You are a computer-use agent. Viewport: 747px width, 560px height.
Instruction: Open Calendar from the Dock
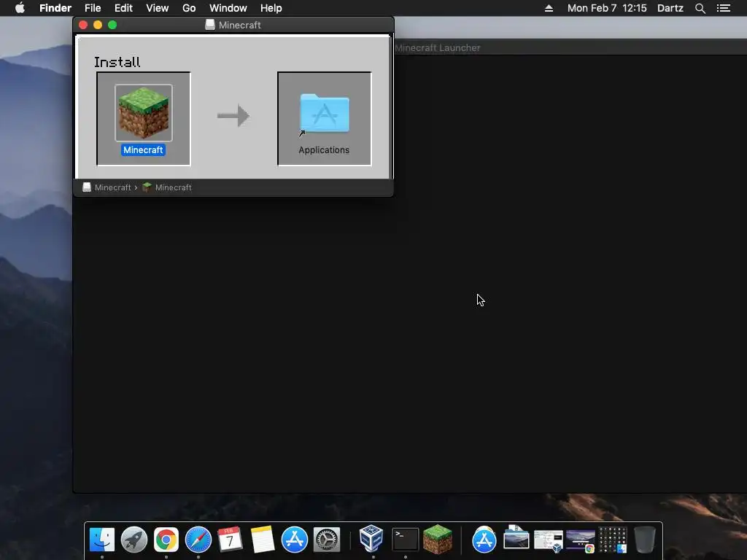(230, 540)
